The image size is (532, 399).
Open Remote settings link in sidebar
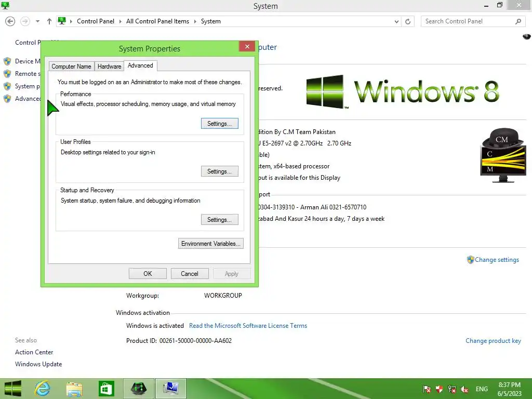click(x=28, y=74)
